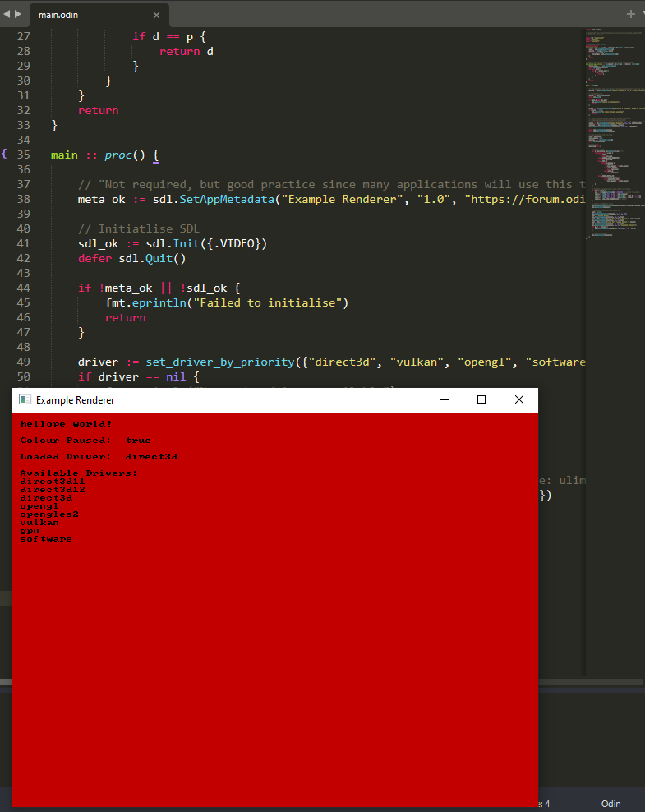
Task: Click line number 41 in the gutter
Action: point(22,243)
